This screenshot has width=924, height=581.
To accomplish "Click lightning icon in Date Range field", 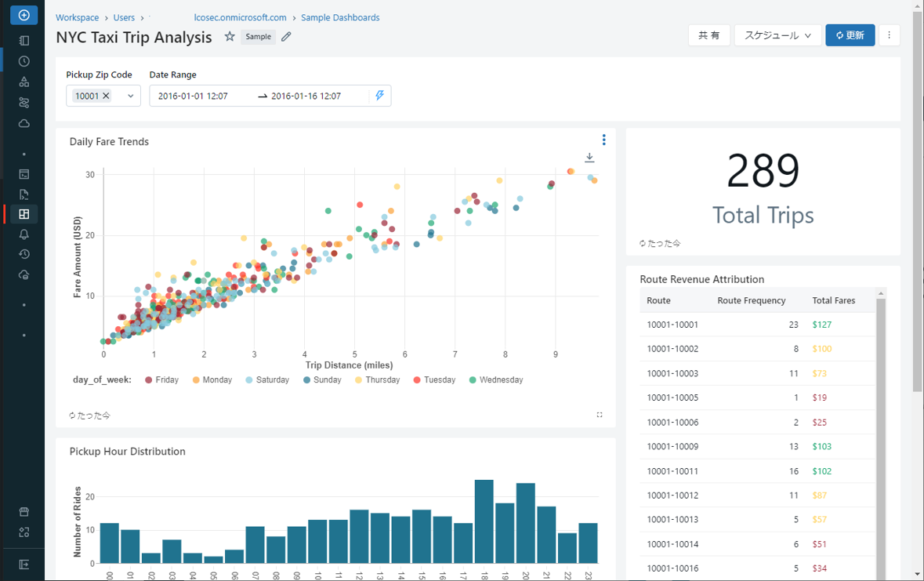I will pyautogui.click(x=380, y=96).
